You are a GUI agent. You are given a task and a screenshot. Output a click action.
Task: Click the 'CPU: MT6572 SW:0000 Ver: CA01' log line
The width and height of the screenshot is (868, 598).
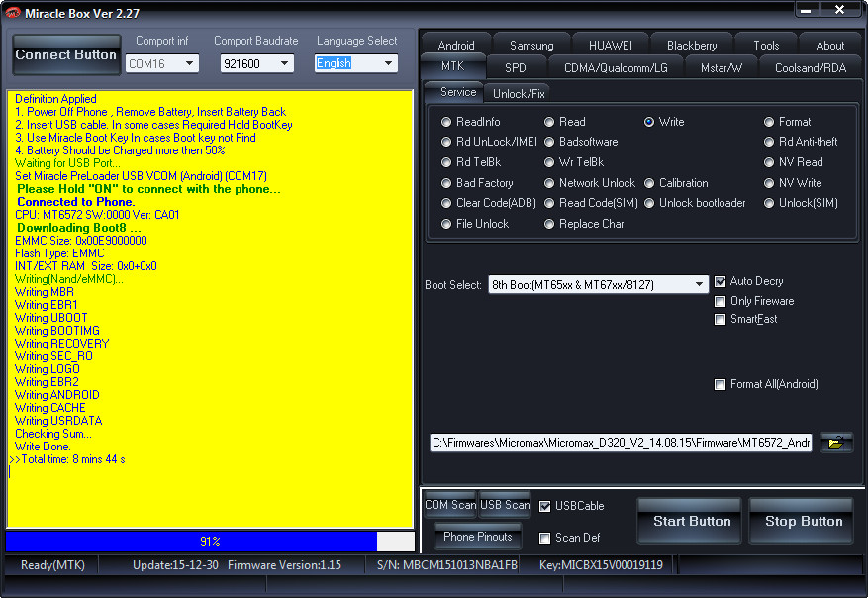pyautogui.click(x=97, y=215)
